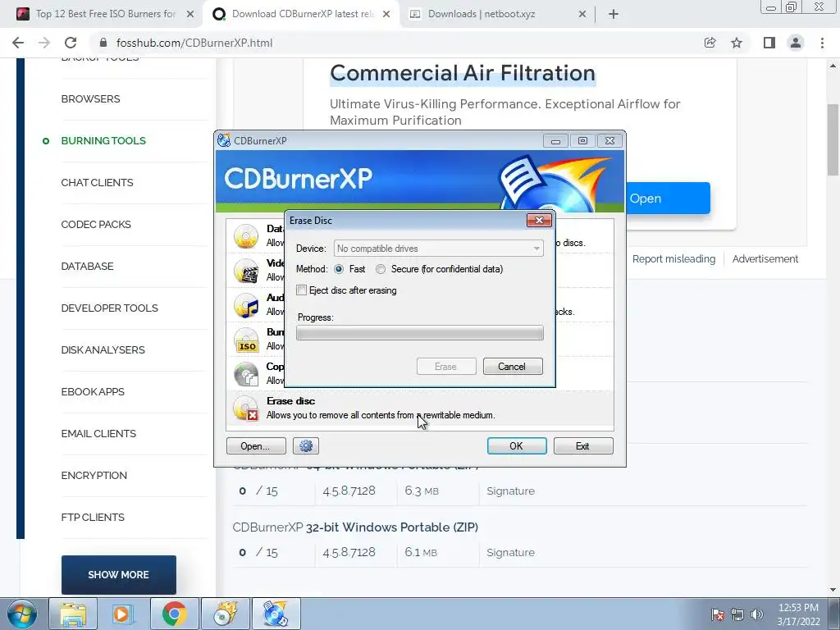Select the Fast erase method
The image size is (840, 630).
339,269
